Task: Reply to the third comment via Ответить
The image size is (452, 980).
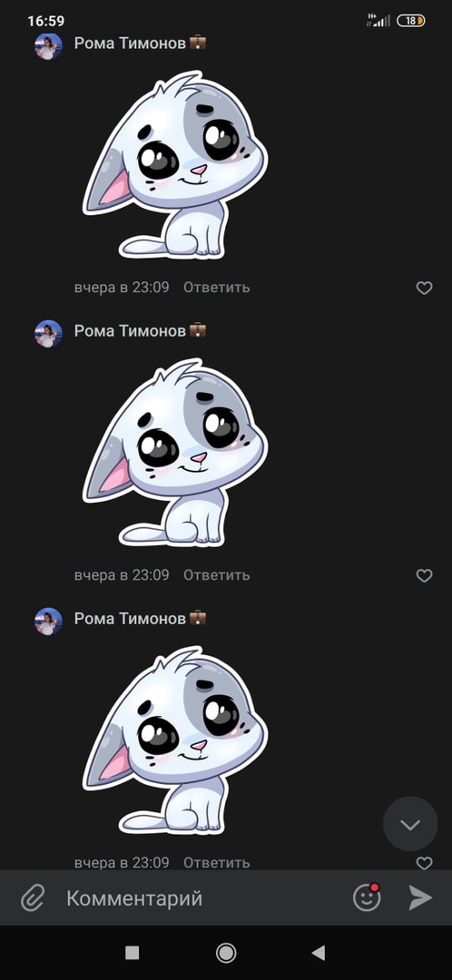Action: pyautogui.click(x=216, y=863)
